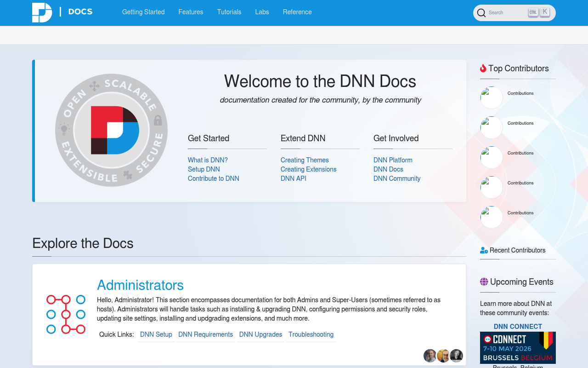Screen dimensions: 588x368
Task: Open the Tutorials menu
Action: 229,12
